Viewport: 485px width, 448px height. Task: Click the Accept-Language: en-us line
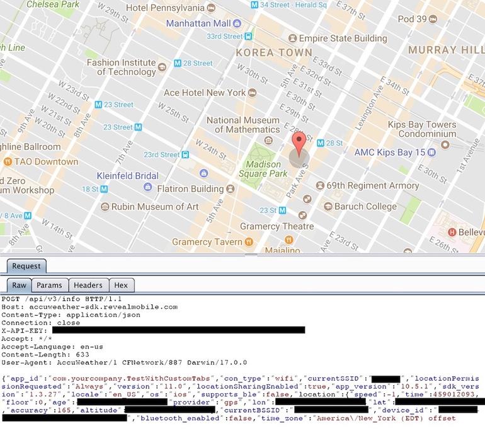[x=52, y=347]
